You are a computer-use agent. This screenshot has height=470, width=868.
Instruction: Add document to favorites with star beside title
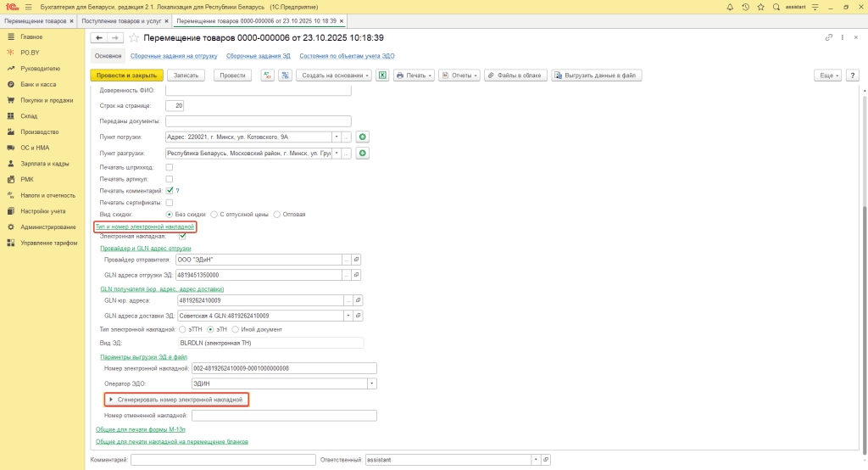pyautogui.click(x=133, y=38)
